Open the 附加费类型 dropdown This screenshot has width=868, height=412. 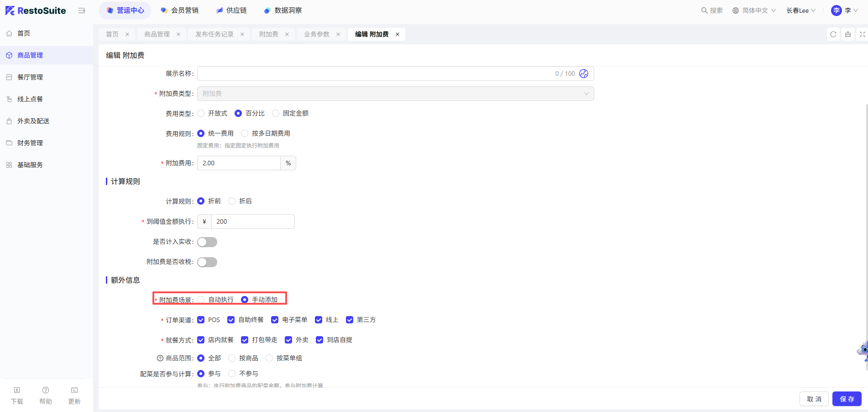[395, 94]
